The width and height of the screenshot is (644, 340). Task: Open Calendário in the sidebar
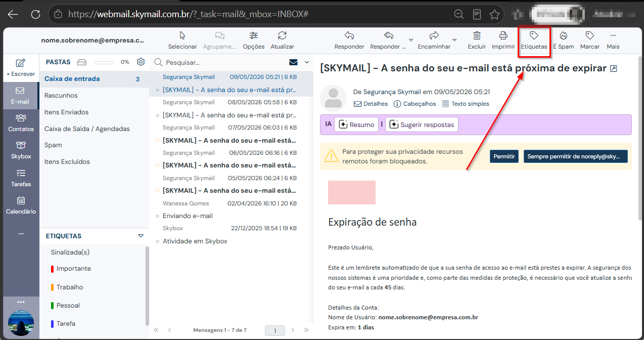pos(21,205)
